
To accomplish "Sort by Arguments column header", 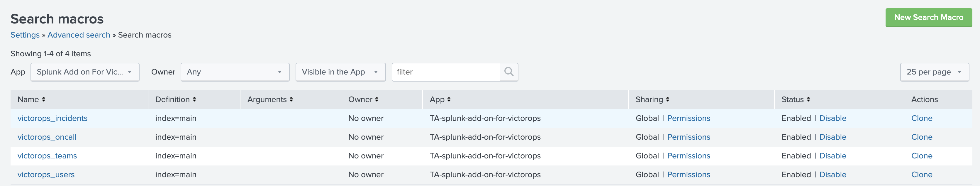I will (x=270, y=99).
